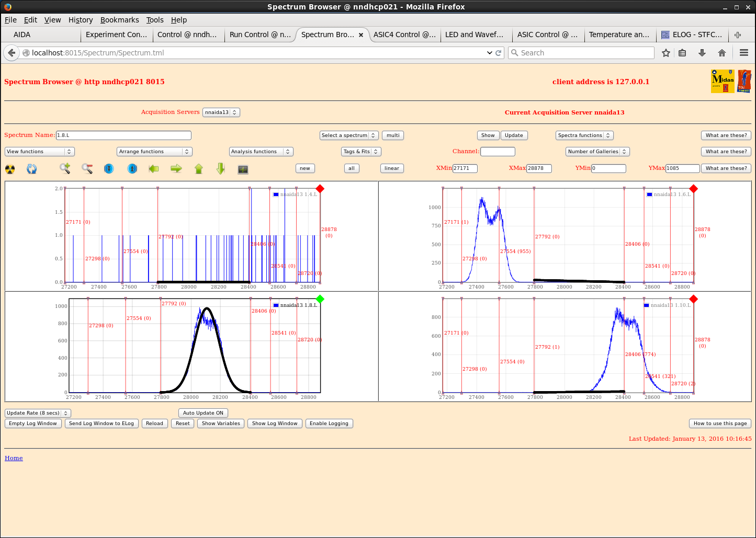
Task: Click Enable Logging button
Action: (329, 423)
